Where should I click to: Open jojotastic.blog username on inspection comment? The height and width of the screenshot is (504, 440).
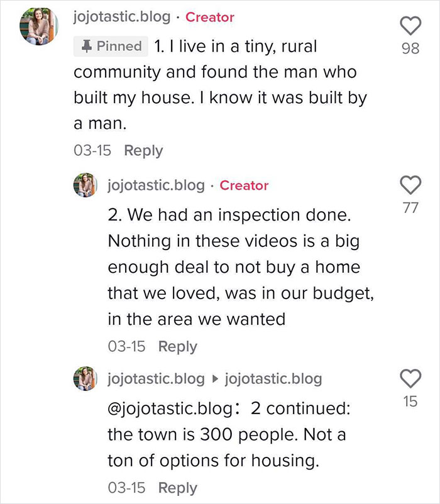(x=157, y=185)
